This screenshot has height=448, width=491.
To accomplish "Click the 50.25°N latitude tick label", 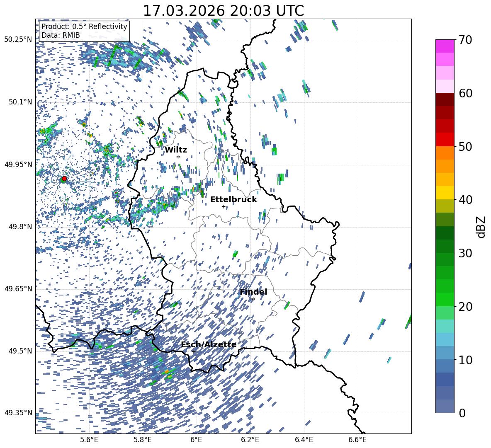I will click(18, 40).
